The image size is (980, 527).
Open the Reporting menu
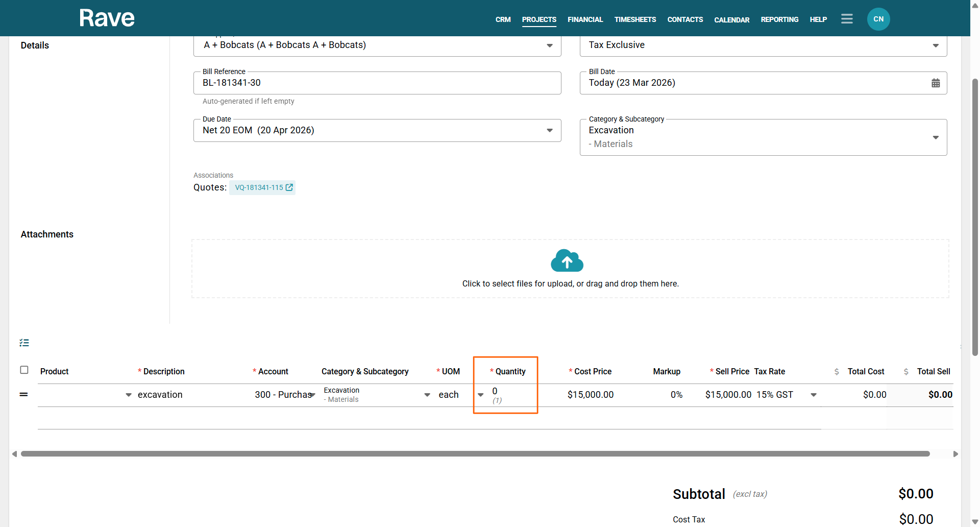[779, 19]
